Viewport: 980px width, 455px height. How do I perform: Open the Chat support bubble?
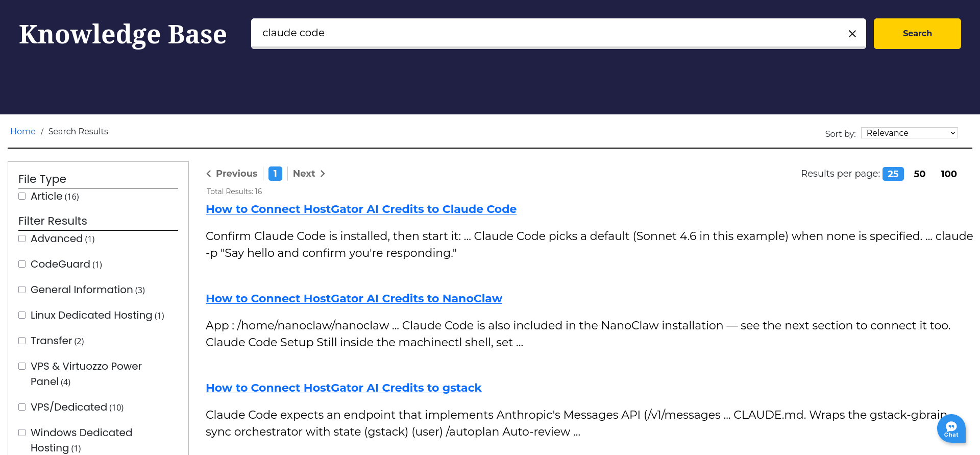951,428
